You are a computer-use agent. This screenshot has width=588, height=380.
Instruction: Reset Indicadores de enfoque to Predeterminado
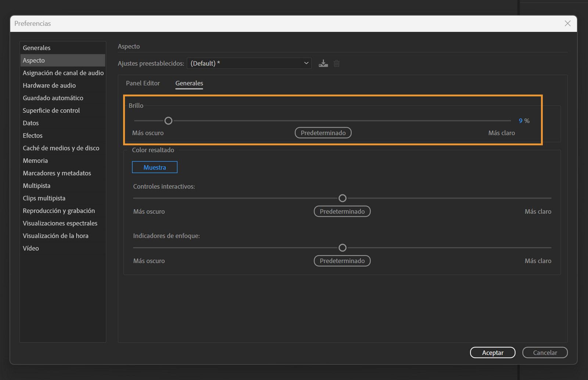click(x=342, y=261)
